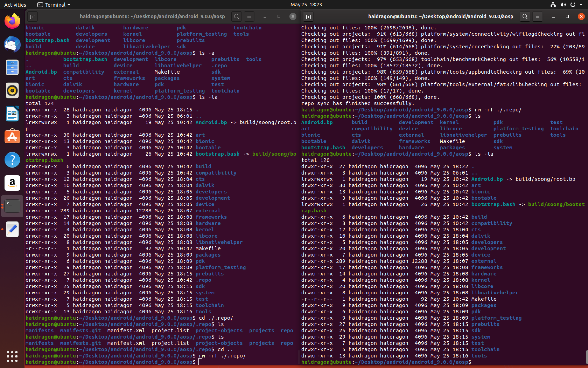Open the May 25 18:23 clock calendar
Screen dimensions: 588x368
point(306,5)
